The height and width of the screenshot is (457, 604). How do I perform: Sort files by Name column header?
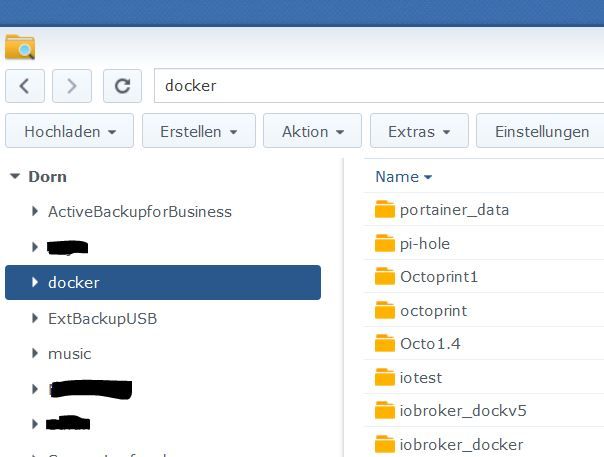click(x=397, y=177)
